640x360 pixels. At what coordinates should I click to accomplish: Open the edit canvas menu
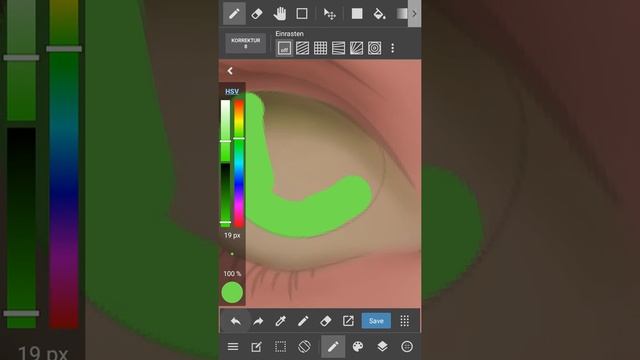point(256,347)
